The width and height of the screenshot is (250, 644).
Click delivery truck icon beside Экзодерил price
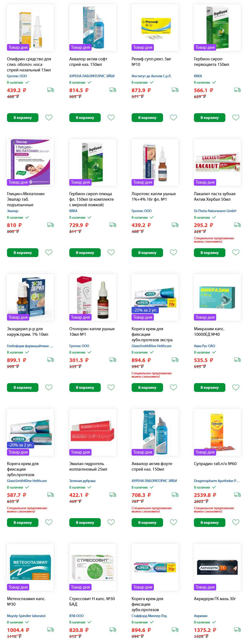(x=51, y=360)
